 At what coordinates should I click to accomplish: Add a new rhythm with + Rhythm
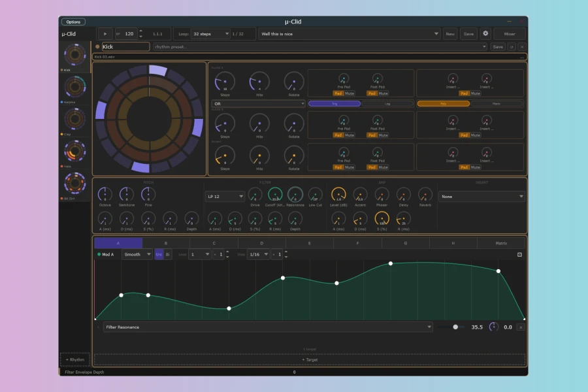[x=74, y=359]
